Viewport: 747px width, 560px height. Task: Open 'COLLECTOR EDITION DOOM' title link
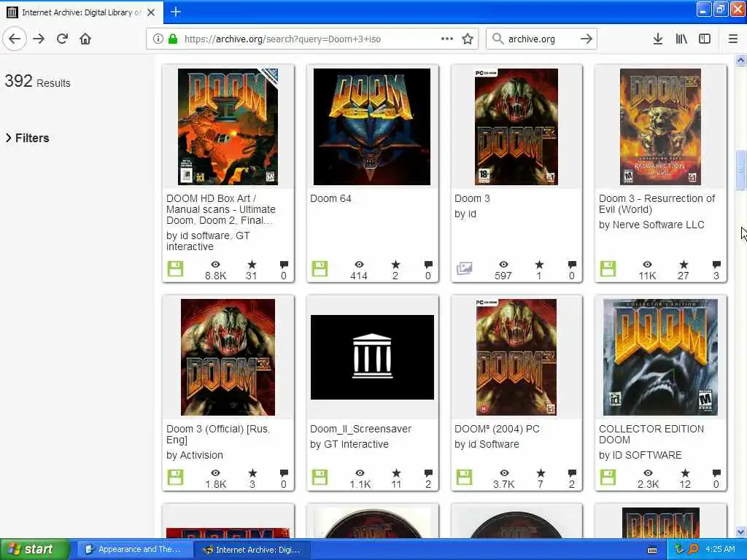[651, 435]
